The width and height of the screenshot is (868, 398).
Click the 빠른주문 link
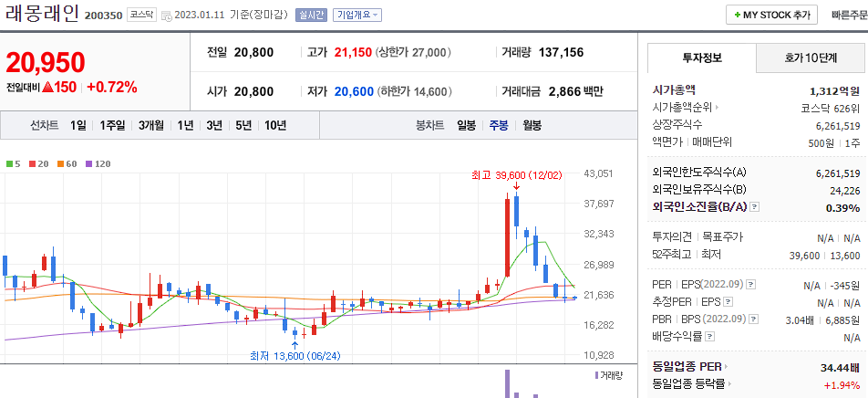[850, 15]
